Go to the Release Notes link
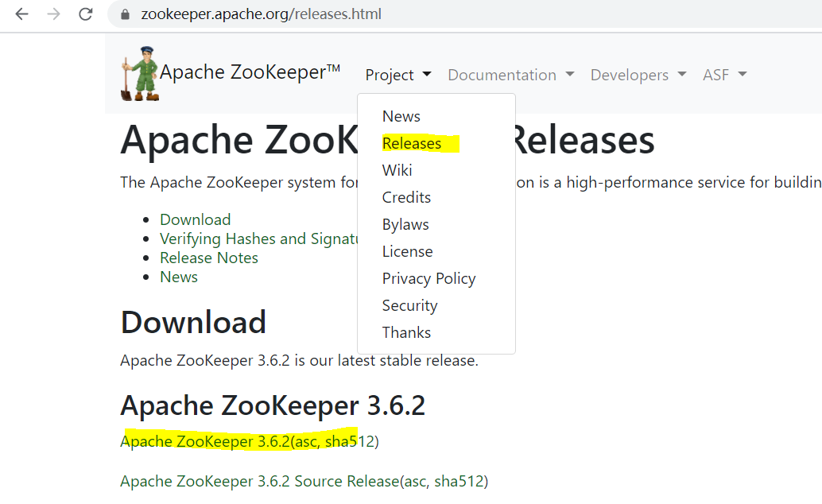 pyautogui.click(x=208, y=258)
